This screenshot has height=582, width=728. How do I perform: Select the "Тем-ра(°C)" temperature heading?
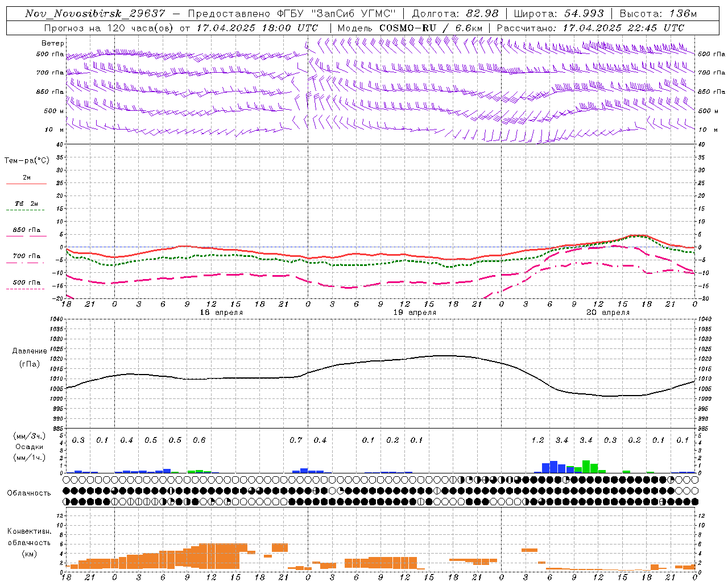(x=27, y=161)
